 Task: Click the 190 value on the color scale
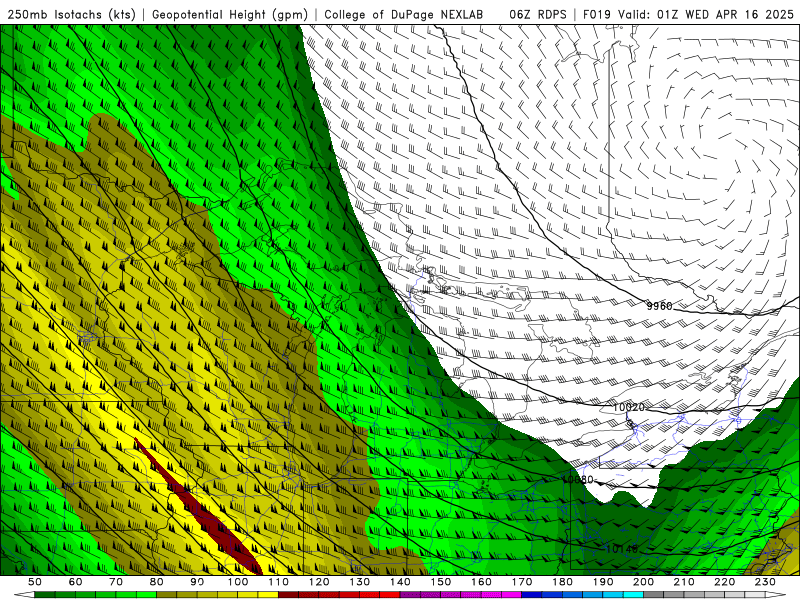pos(603,582)
